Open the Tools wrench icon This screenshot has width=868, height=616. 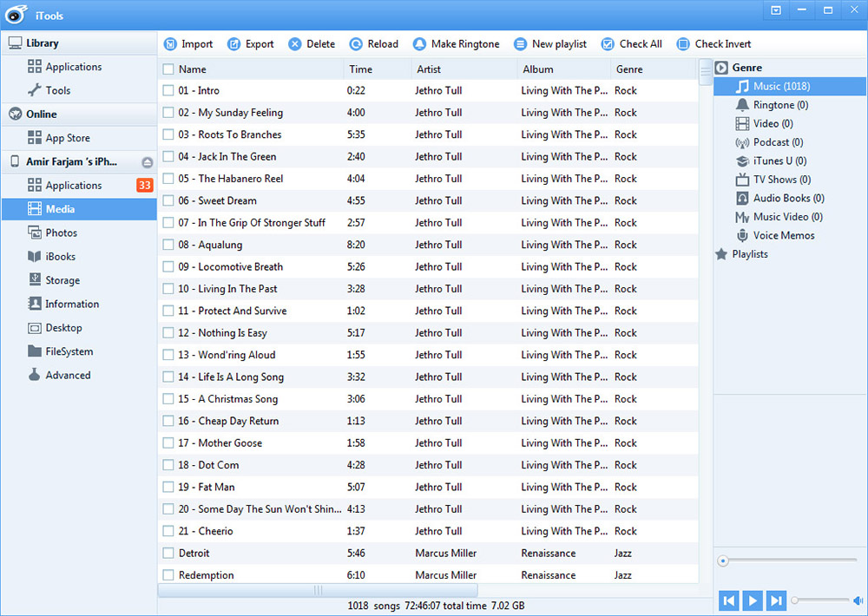(x=35, y=89)
